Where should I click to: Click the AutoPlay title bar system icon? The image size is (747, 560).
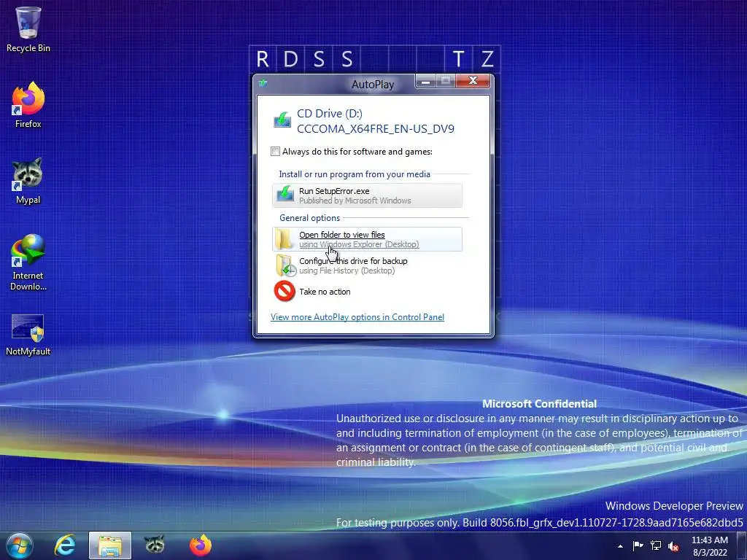coord(263,83)
